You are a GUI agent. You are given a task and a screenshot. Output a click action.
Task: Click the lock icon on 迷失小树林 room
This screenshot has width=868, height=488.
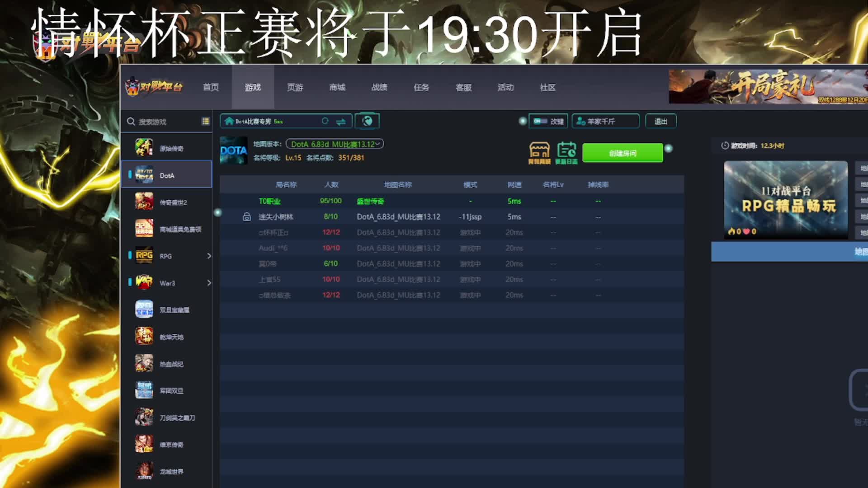(x=247, y=217)
